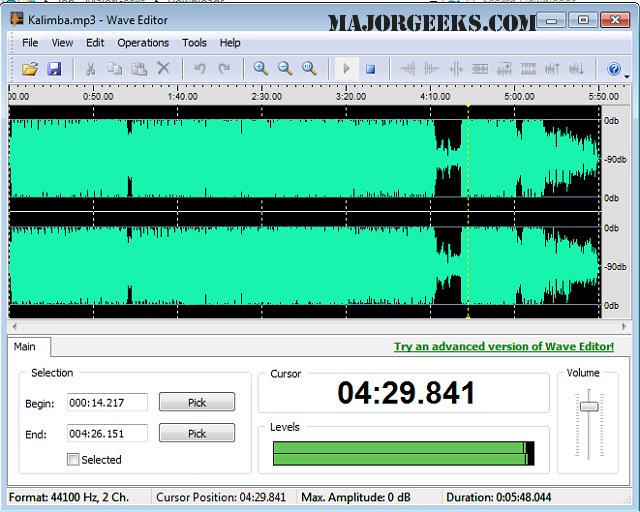Open the advanced version of Wave Editor link

[x=503, y=347]
